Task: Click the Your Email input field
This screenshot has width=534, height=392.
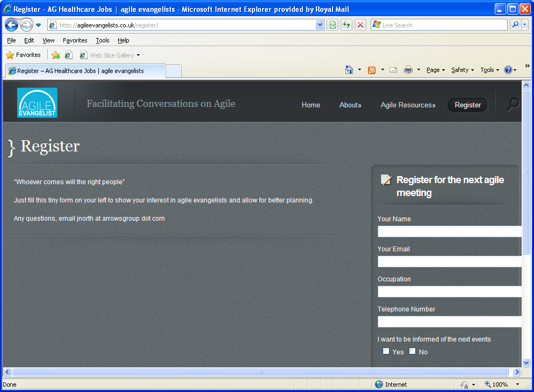Action: [x=450, y=262]
